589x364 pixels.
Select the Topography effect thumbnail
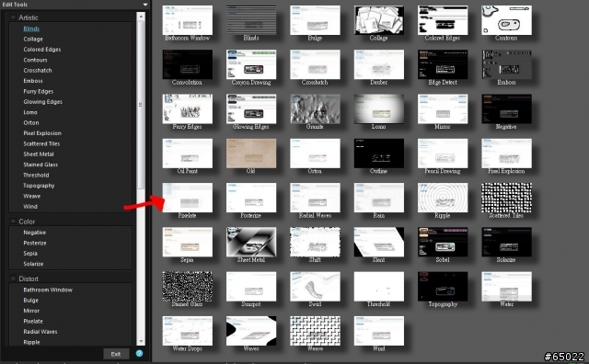[443, 287]
